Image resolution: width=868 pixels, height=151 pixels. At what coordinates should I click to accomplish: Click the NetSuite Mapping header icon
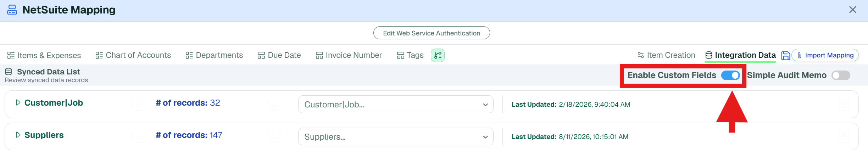point(12,10)
